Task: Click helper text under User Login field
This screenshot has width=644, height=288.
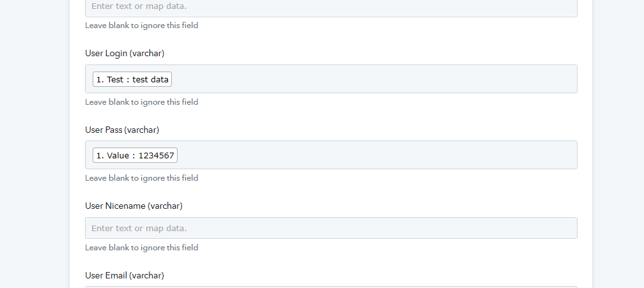Action: 141,102
